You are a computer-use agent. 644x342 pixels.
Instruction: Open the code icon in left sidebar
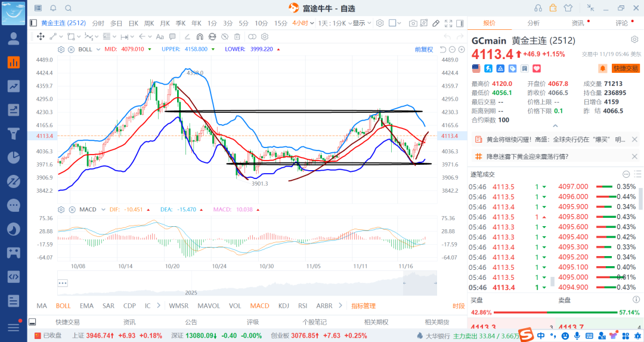click(x=14, y=276)
